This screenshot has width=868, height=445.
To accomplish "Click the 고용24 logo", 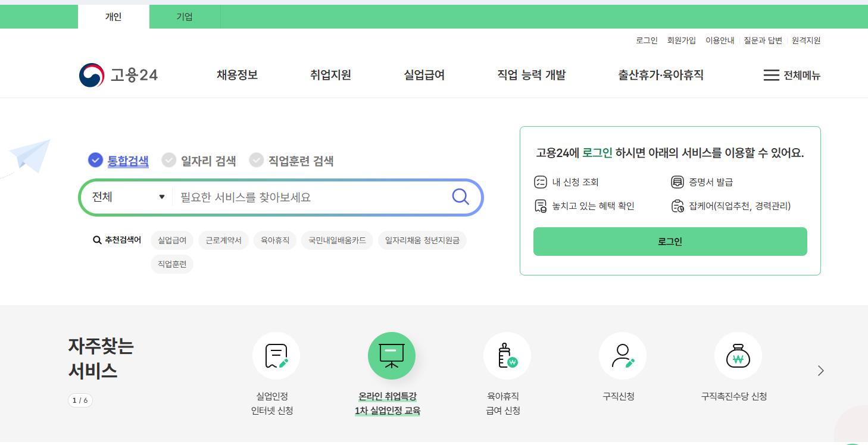I will point(117,75).
